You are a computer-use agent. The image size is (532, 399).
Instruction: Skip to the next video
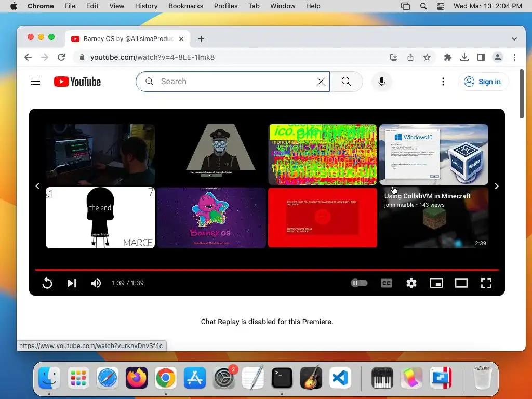click(x=71, y=283)
